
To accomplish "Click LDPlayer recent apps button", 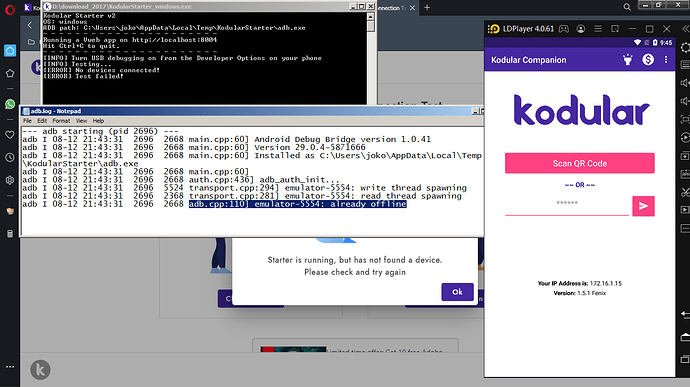I will point(685,360).
